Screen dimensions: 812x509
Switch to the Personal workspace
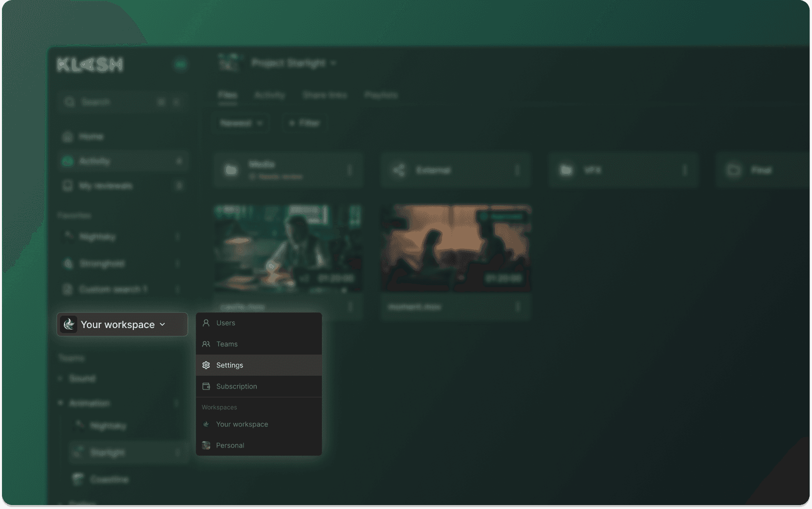click(259, 446)
